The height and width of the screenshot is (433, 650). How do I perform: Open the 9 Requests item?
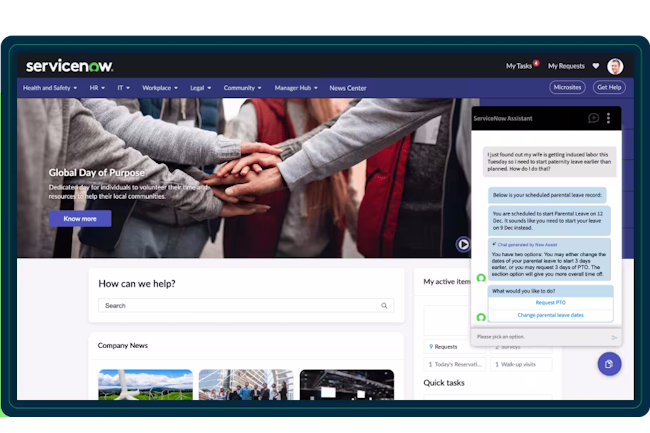point(454,347)
